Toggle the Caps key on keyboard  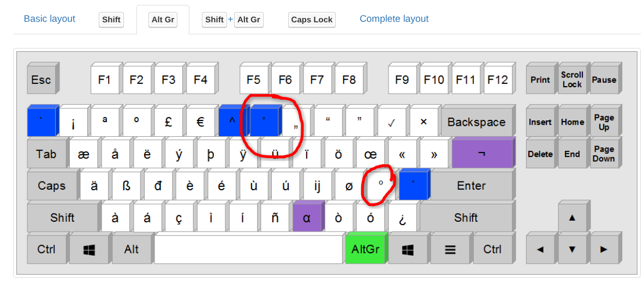tap(52, 186)
